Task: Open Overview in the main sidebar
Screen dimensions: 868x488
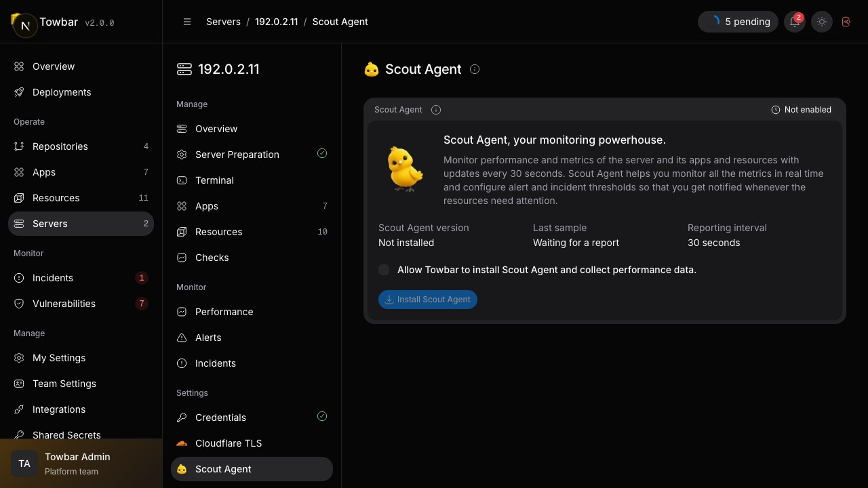Action: coord(81,66)
